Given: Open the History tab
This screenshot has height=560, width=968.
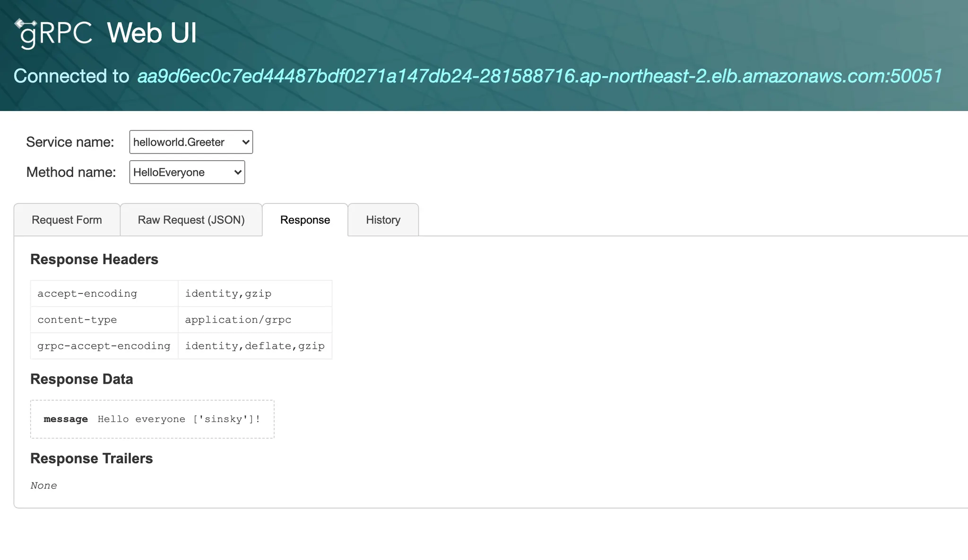Looking at the screenshot, I should click(383, 220).
